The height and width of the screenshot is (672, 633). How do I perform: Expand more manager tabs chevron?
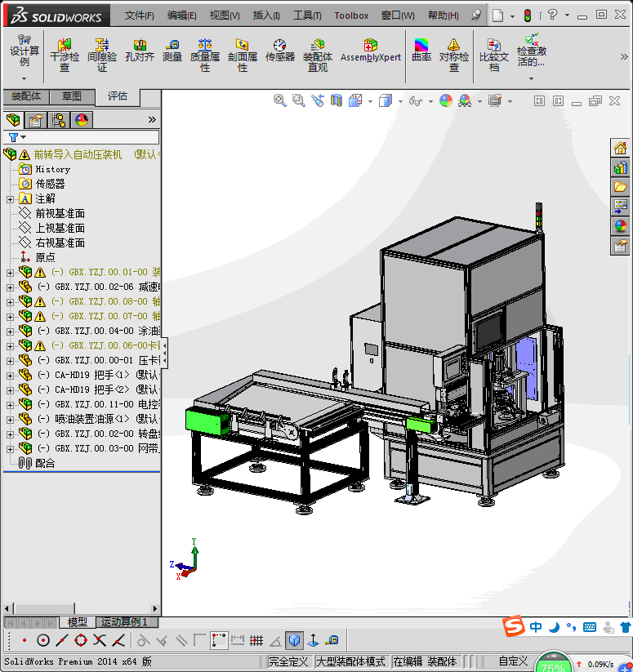152,119
